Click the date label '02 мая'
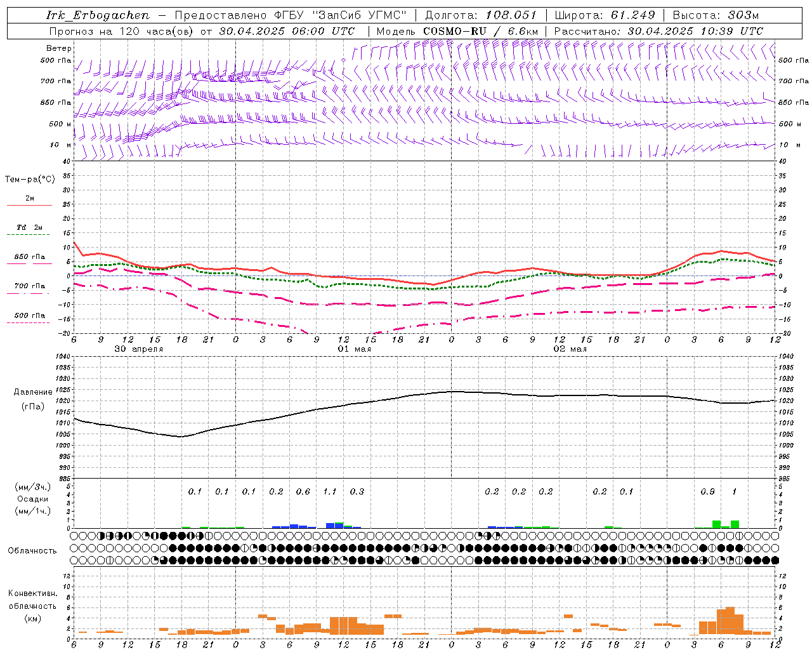This screenshot has width=812, height=650. pos(570,349)
